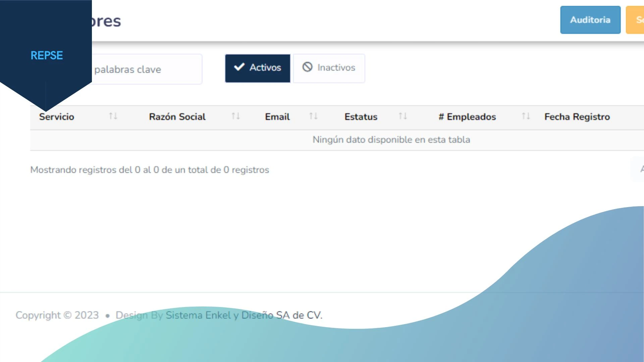The image size is (644, 362).
Task: Click the REPSE banner label
Action: coord(47,55)
